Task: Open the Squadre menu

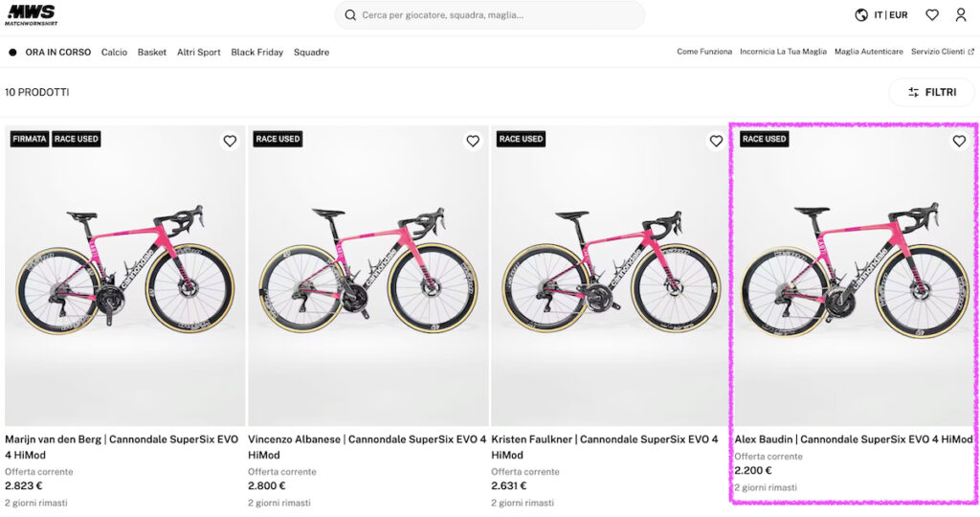Action: coord(311,53)
